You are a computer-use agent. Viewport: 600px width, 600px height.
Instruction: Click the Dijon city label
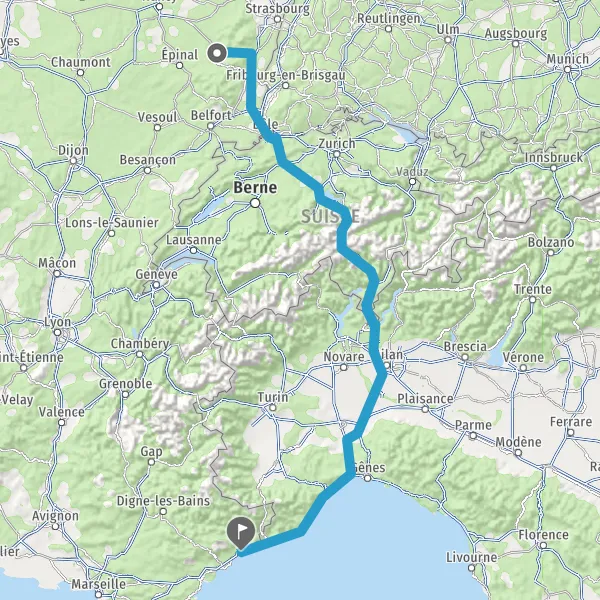(x=73, y=150)
